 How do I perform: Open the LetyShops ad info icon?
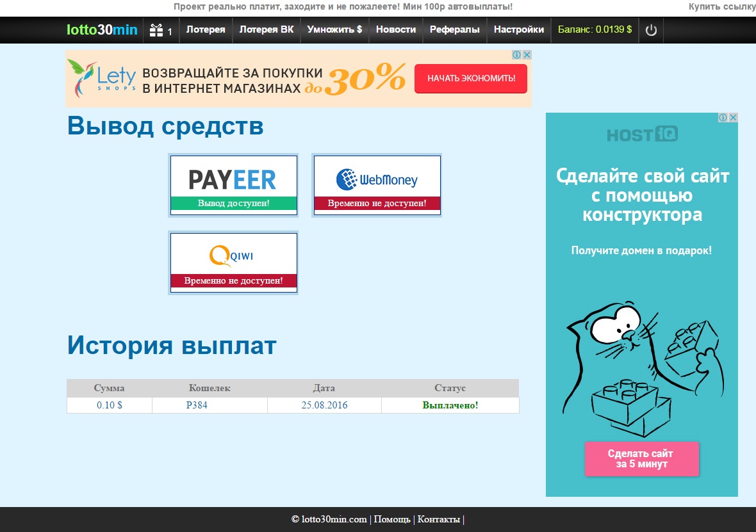517,55
